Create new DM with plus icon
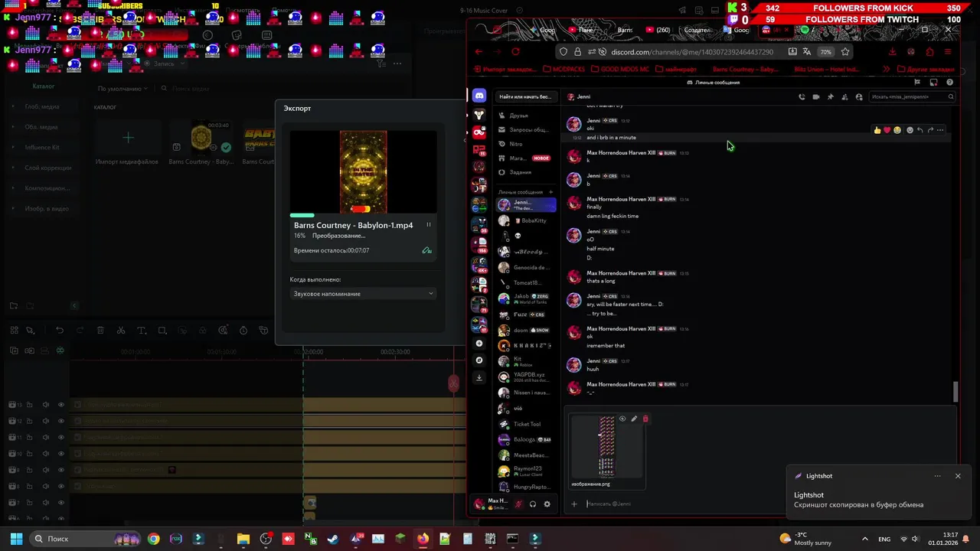 (x=550, y=192)
